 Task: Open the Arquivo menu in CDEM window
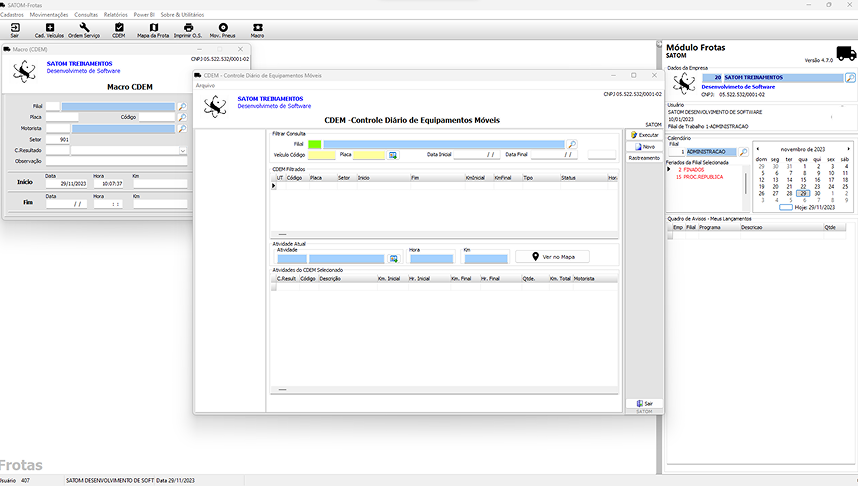pyautogui.click(x=205, y=85)
